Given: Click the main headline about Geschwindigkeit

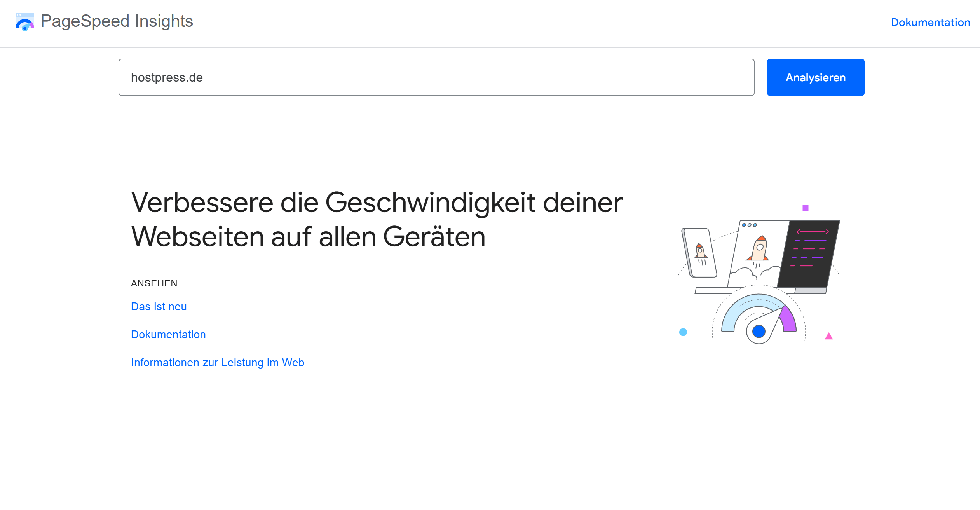Looking at the screenshot, I should (x=377, y=220).
